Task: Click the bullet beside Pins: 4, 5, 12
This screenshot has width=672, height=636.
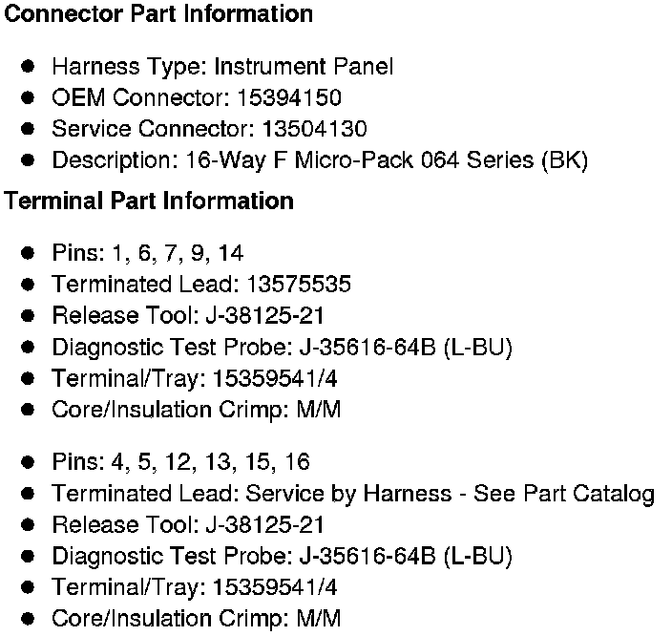Action: (28, 462)
